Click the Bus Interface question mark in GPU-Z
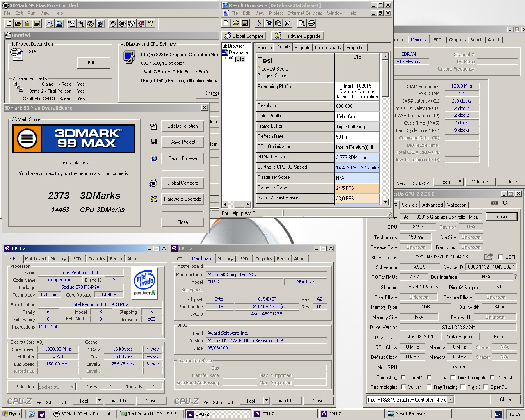This screenshot has height=420, width=525. tap(516, 277)
